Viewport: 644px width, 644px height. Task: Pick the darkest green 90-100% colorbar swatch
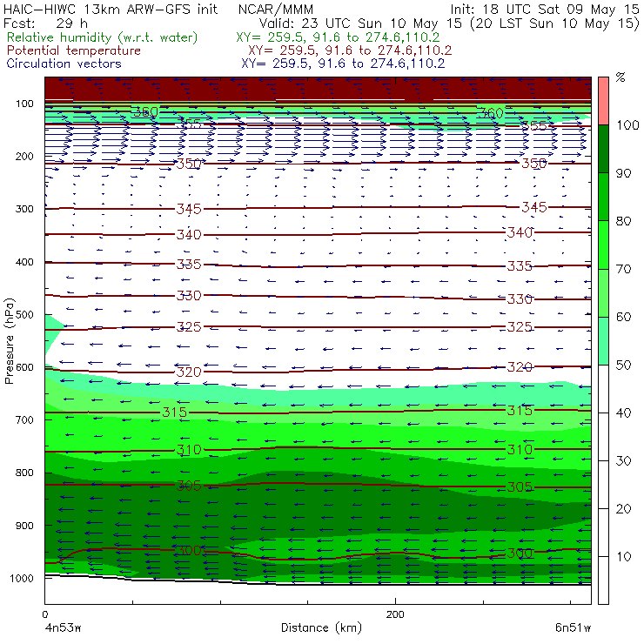(x=603, y=149)
